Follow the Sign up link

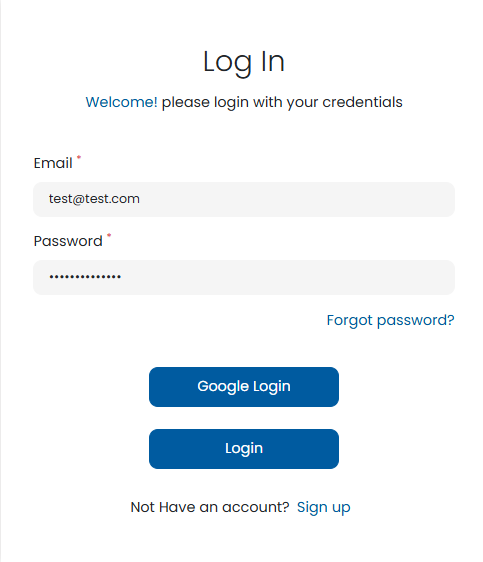[324, 508]
